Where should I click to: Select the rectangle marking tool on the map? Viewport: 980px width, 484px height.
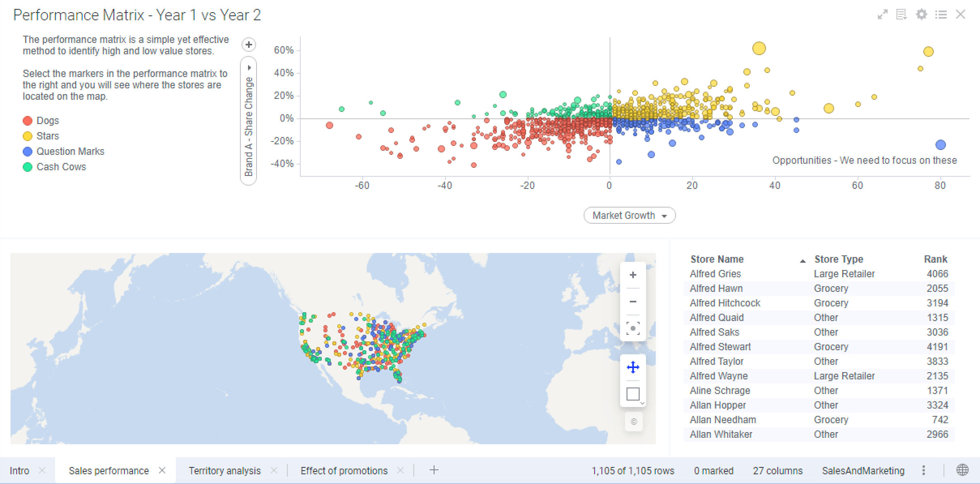(x=633, y=393)
